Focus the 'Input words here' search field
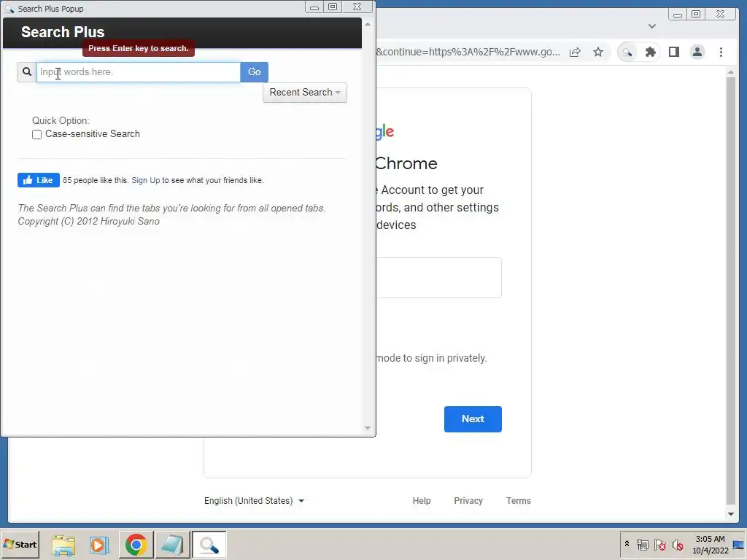The height and width of the screenshot is (560, 747). coord(139,72)
